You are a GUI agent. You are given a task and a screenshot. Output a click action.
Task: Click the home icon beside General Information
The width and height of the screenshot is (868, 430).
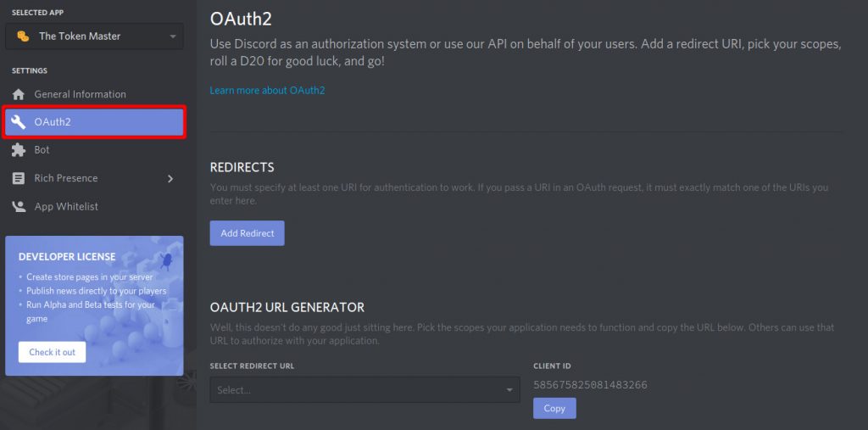(19, 95)
